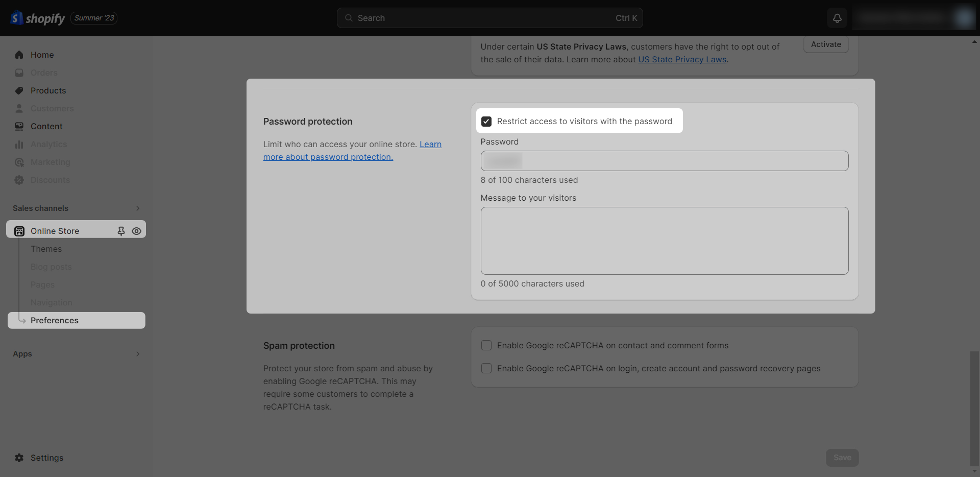Click the Customers person icon

point(19,108)
